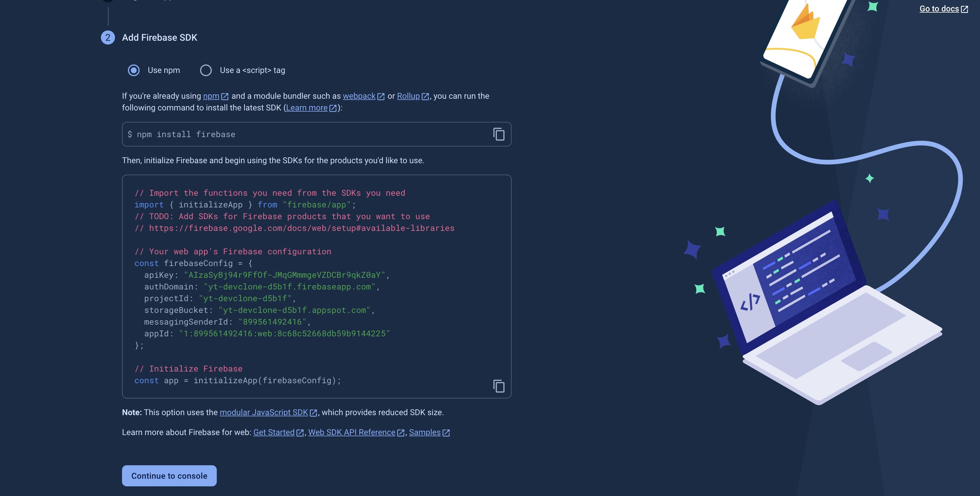Click the external-link icon next to Rollup
Screen dimensions: 980x496
click(x=425, y=97)
